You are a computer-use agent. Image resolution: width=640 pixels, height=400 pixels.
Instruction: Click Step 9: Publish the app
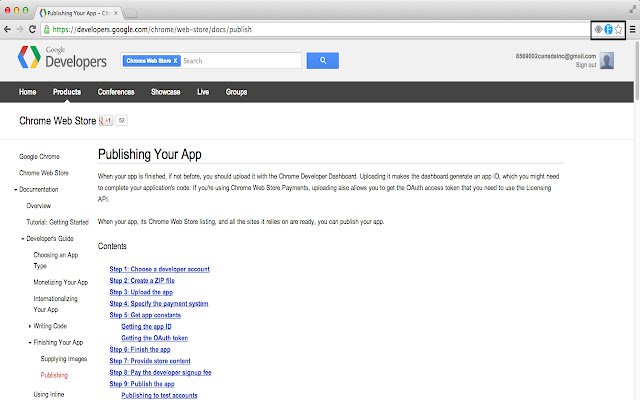coord(142,384)
